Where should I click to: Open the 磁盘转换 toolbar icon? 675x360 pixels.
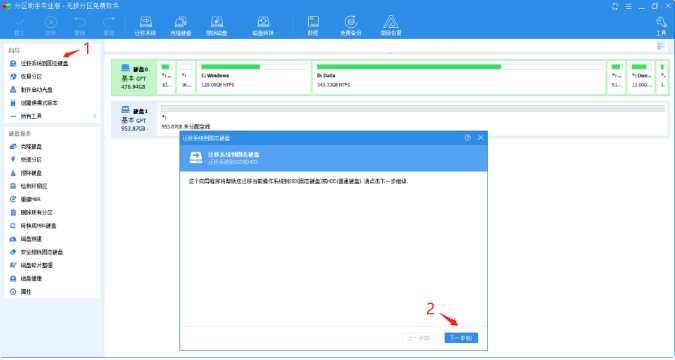(x=263, y=26)
